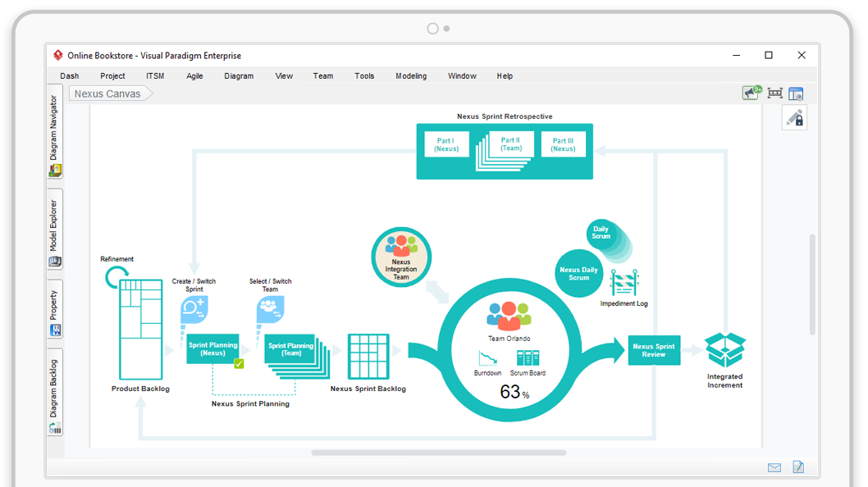Toggle the green checkmark on Sprint Planning
This screenshot has height=487, width=868.
[239, 364]
